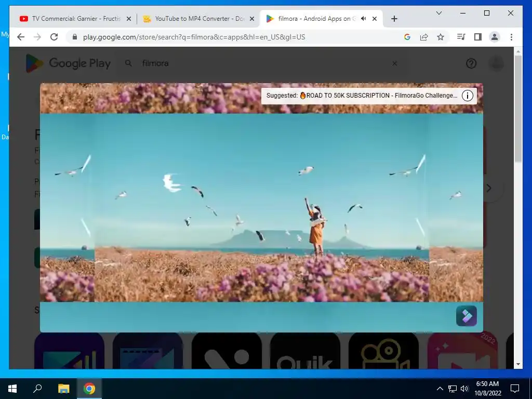Go back to the previous page

[x=21, y=37]
